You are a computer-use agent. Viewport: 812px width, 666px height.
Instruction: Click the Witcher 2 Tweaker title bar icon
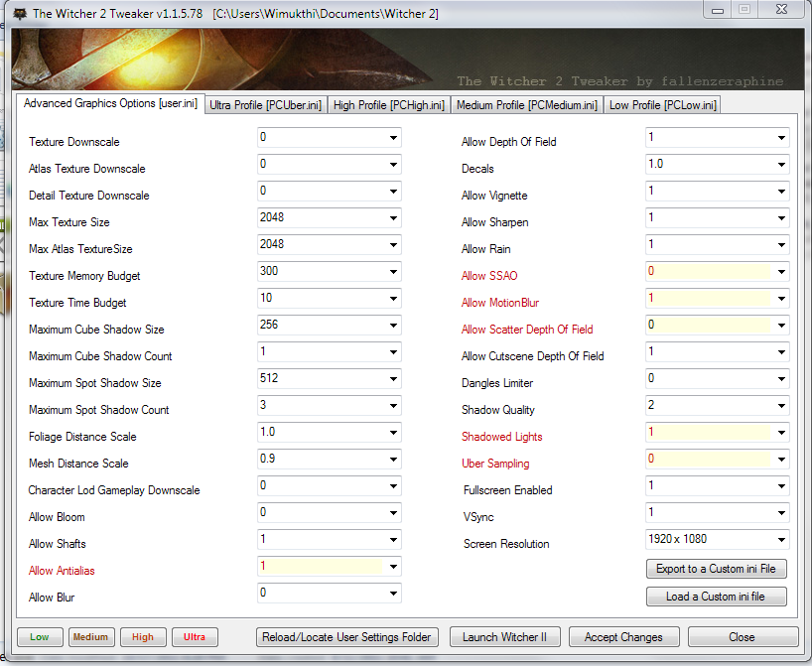(16, 12)
